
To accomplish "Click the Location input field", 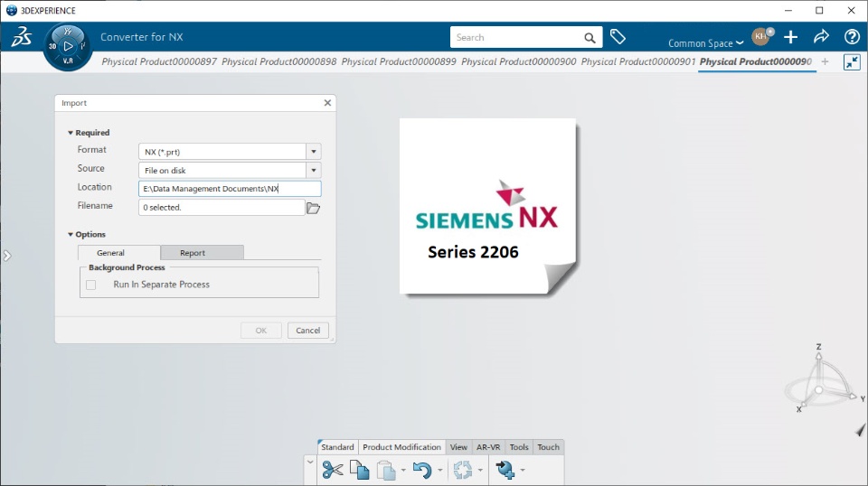I will coord(230,189).
